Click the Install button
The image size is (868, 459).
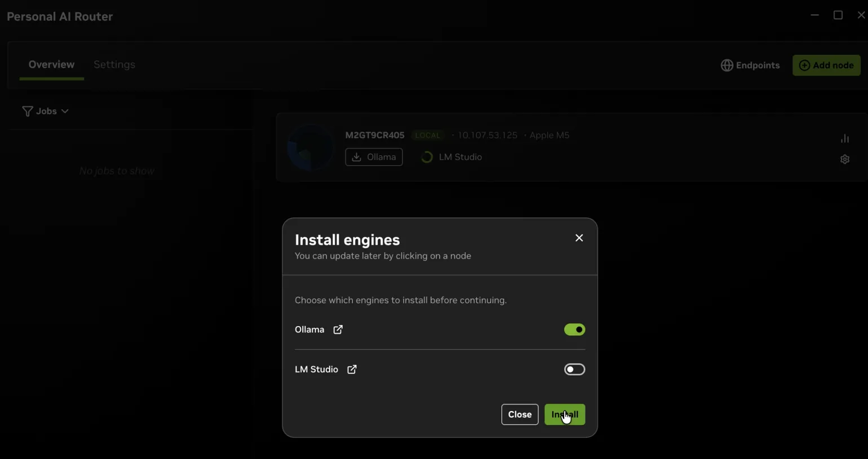565,415
